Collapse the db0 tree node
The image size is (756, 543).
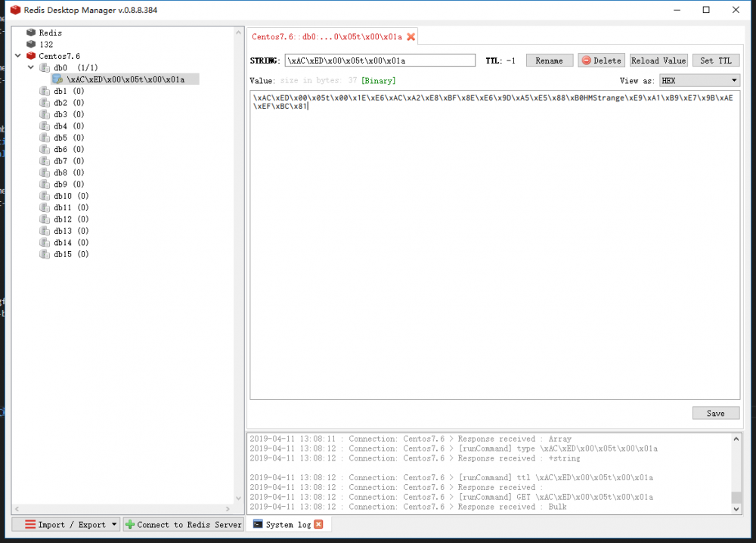pos(31,67)
